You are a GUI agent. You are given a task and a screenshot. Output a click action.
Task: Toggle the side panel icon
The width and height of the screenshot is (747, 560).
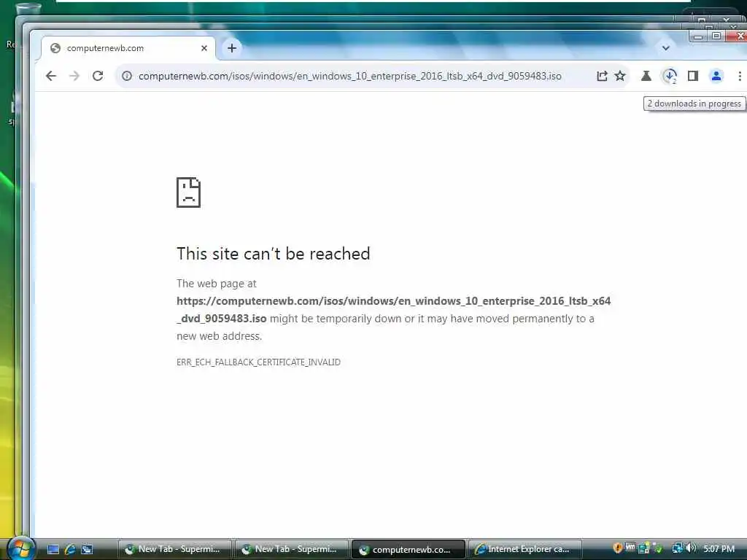pyautogui.click(x=693, y=76)
